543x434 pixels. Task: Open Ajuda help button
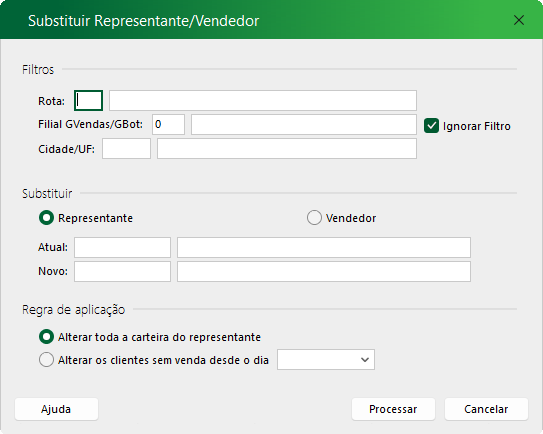point(56,409)
